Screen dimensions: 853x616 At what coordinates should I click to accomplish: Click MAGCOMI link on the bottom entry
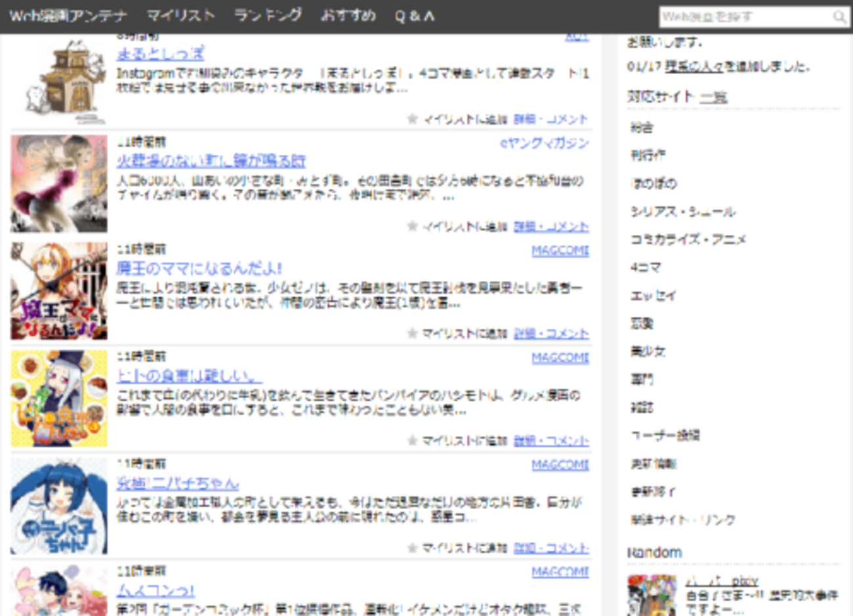(560, 572)
